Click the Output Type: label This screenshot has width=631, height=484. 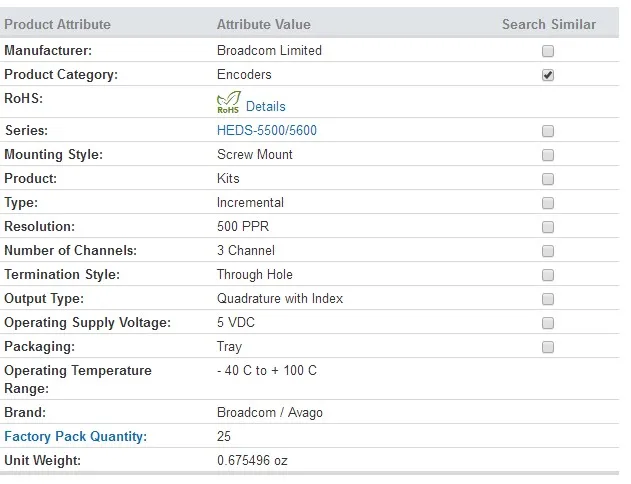click(x=44, y=299)
